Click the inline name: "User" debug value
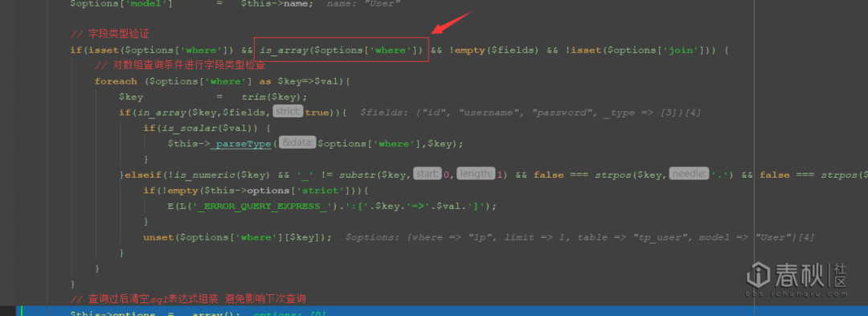Screen dimensions: 868x316 [x=364, y=3]
